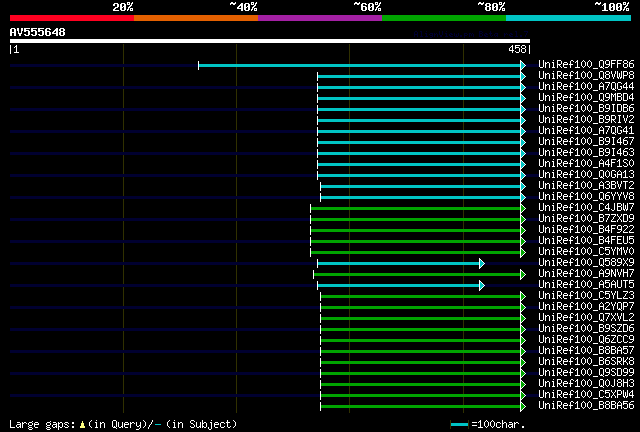This screenshot has height=432, width=640.
Task: Click the arrowhead ending the C4JBW7 alignment
Action: [523, 209]
